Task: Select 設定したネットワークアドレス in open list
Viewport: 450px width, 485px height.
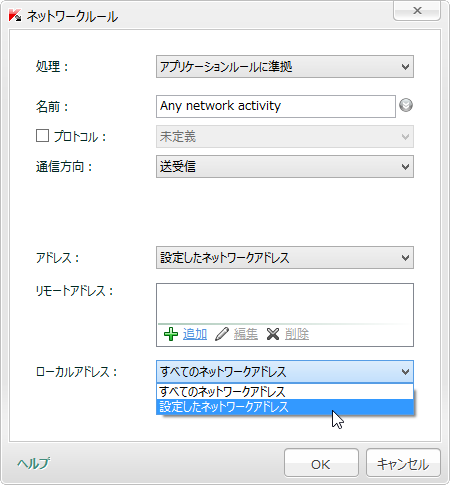Action: [x=285, y=407]
